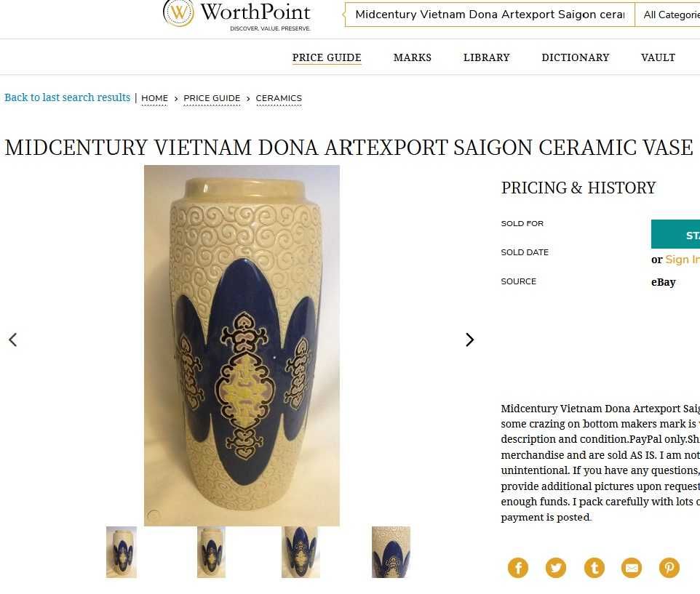Click the WorthPoint logo icon
This screenshot has height=594, width=700.
coord(178,13)
